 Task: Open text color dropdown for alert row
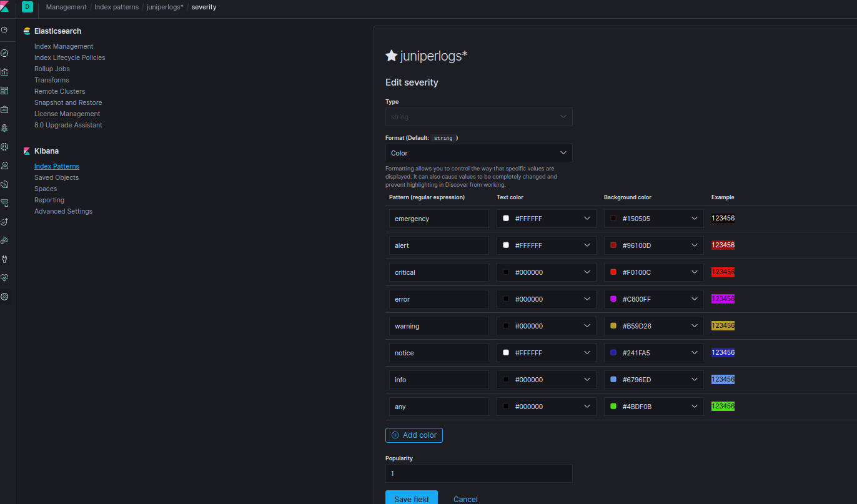pos(547,245)
